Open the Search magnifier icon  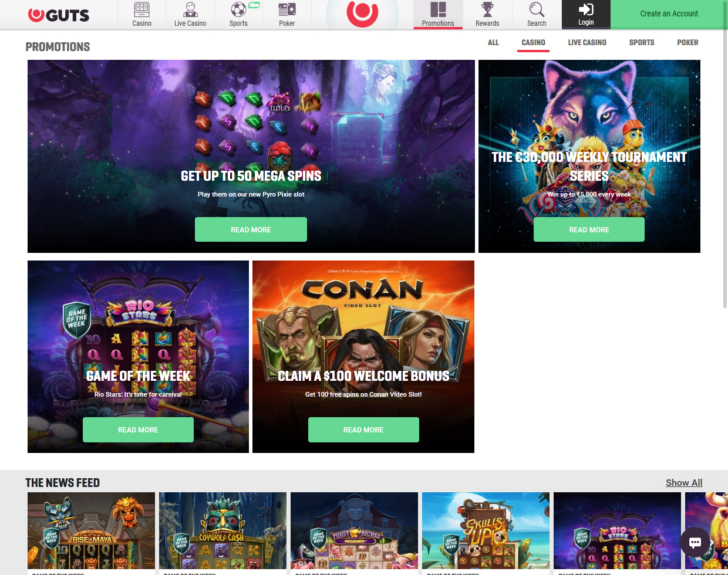537,10
